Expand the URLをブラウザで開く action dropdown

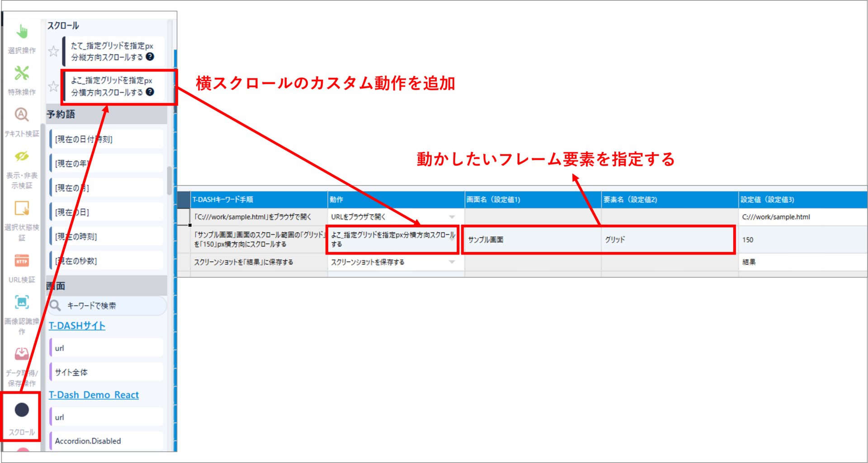click(452, 217)
